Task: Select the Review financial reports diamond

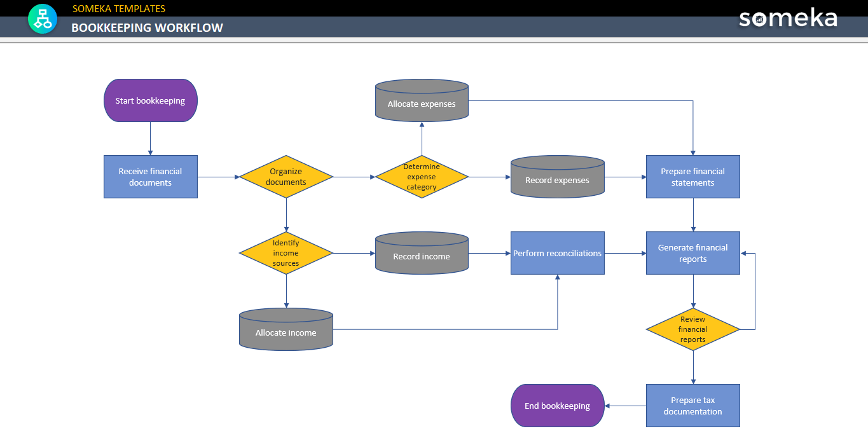Action: click(692, 329)
